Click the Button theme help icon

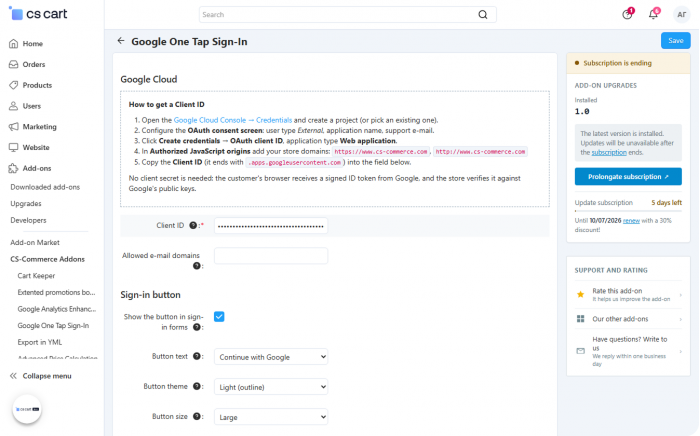click(196, 386)
